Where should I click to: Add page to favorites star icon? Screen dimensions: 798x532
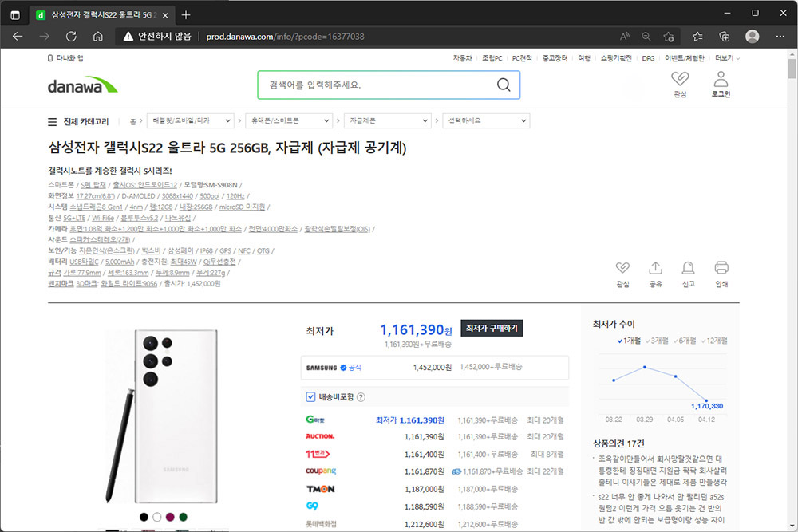tap(669, 37)
